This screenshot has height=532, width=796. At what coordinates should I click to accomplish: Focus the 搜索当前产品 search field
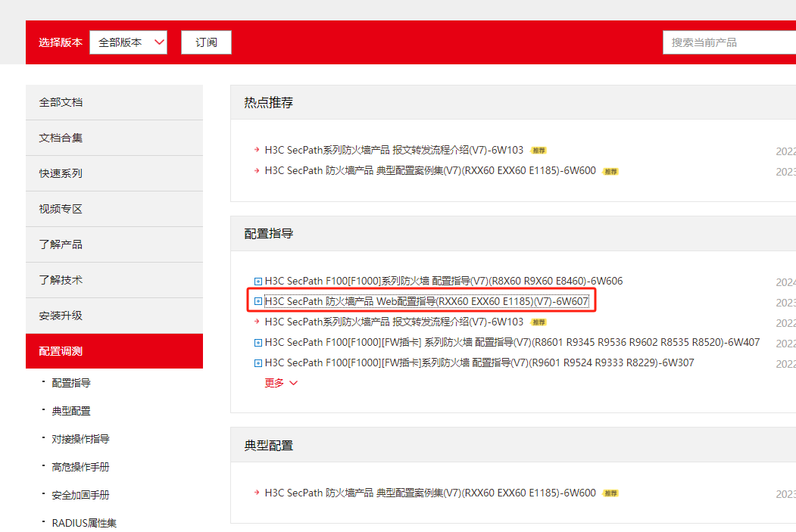pyautogui.click(x=729, y=42)
